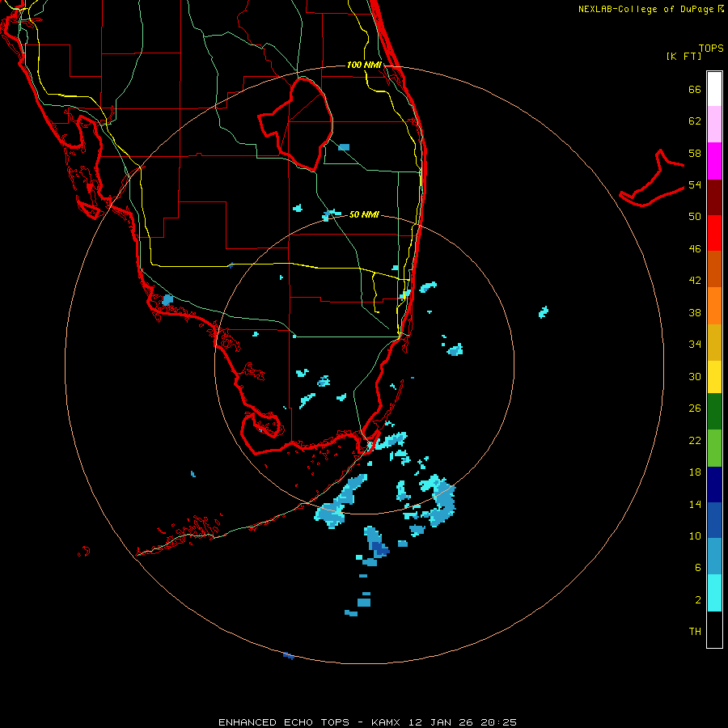Pick the dark maroon legend swatch
The width and height of the screenshot is (728, 728).
(x=714, y=197)
